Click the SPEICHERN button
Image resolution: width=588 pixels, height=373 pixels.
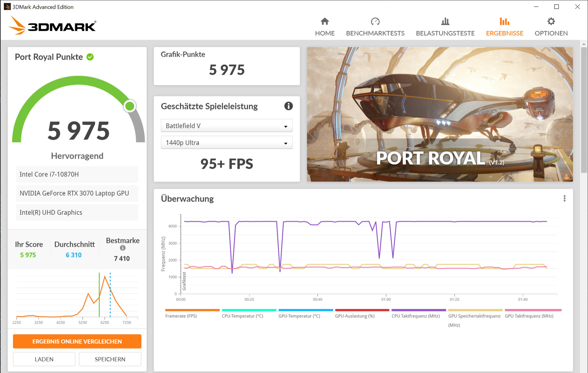point(110,359)
